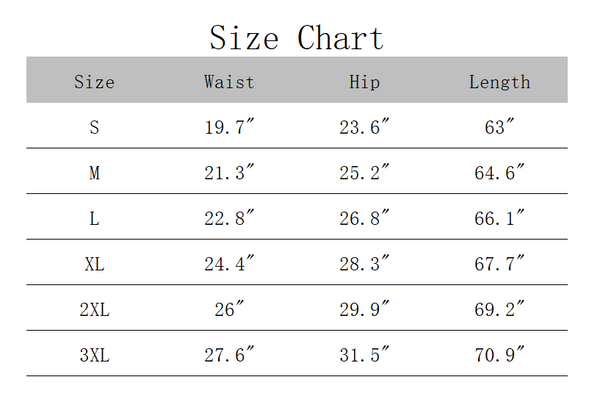600x399 pixels.
Task: Click the L size row label
Action: [x=94, y=218]
